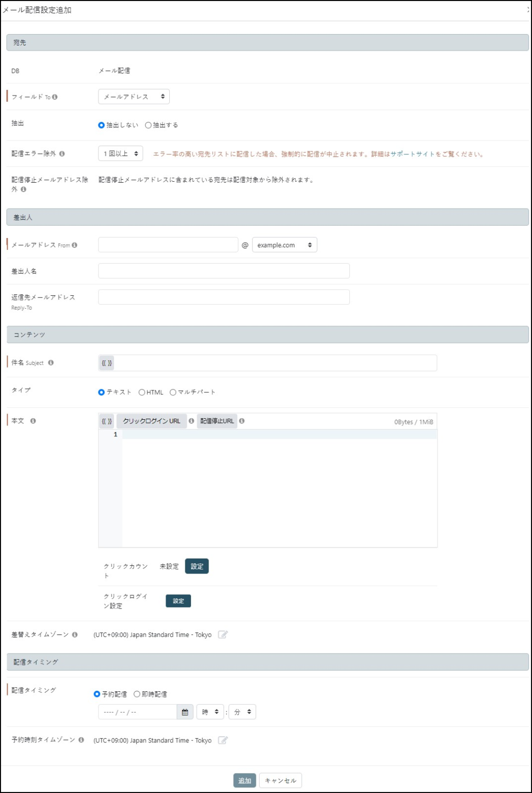The image size is (532, 793).
Task: Click 設定 button for クリックログイン設定
Action: (x=179, y=601)
